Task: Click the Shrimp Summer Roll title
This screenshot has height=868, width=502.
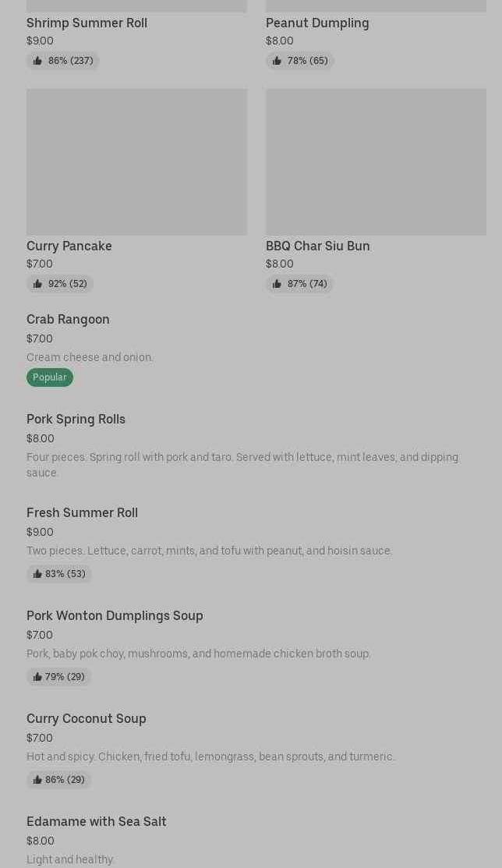Action: (x=87, y=23)
